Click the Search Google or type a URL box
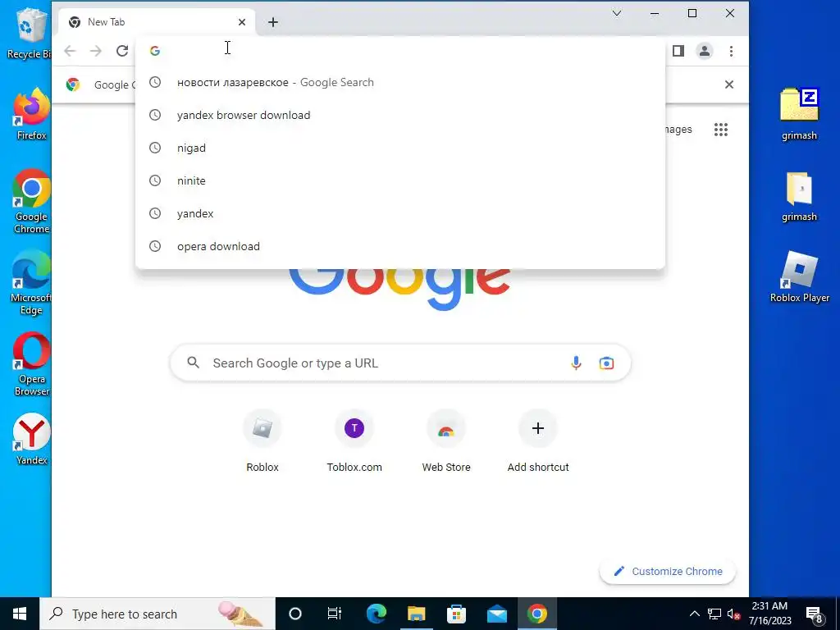Image resolution: width=840 pixels, height=630 pixels. click(x=400, y=363)
